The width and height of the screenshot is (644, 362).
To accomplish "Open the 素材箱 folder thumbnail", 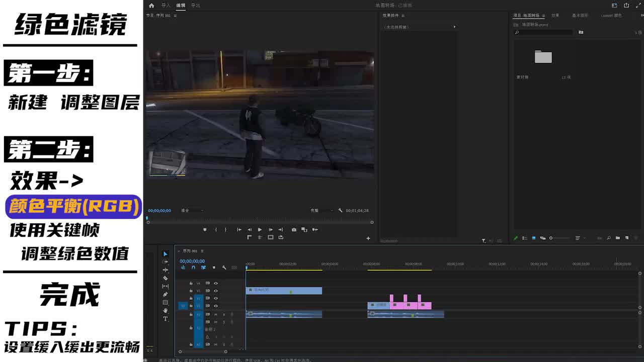I will click(543, 57).
